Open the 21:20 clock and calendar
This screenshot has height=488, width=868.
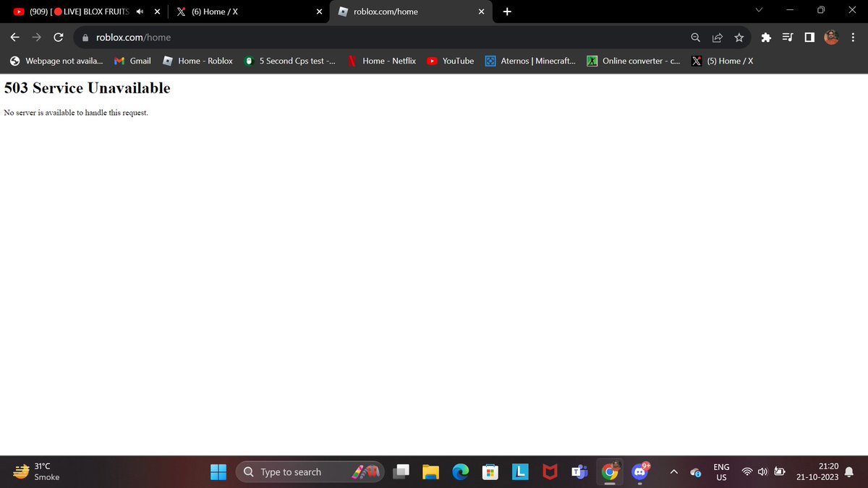817,472
